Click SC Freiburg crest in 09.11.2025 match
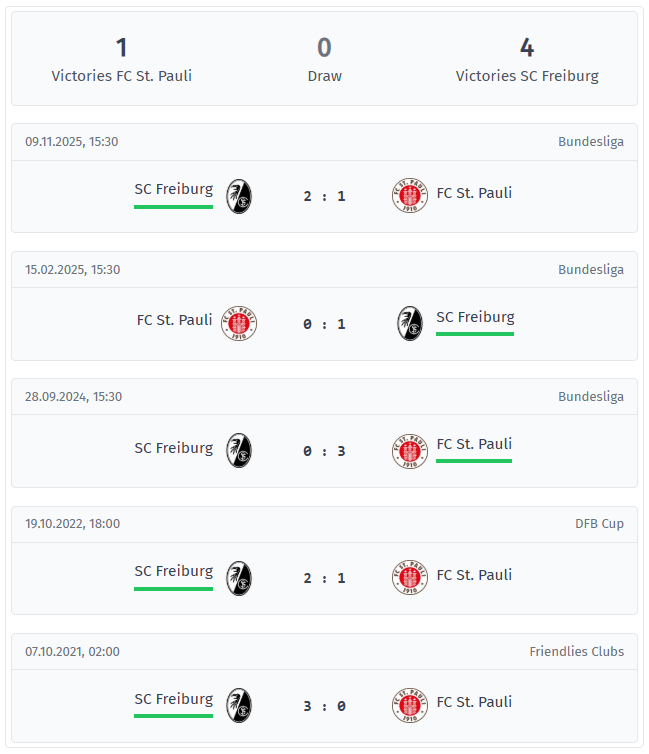The height and width of the screenshot is (754, 649). tap(238, 196)
